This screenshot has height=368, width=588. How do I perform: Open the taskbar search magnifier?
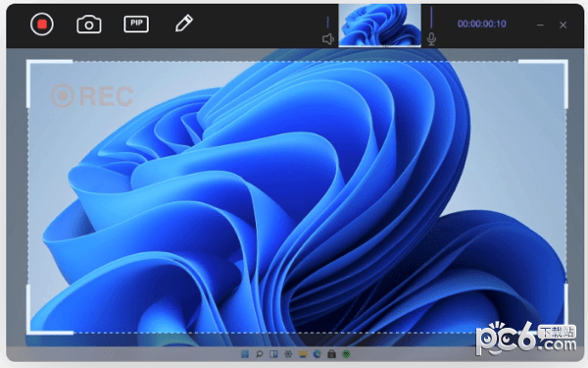[x=259, y=353]
